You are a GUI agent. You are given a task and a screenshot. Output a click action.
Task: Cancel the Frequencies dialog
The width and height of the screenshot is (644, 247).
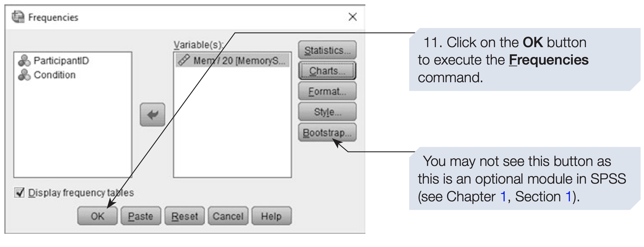[228, 216]
